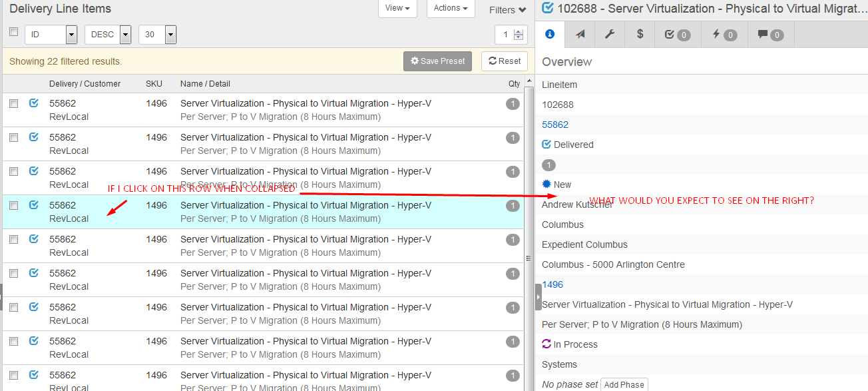
Task: Open the View menu
Action: [x=397, y=8]
